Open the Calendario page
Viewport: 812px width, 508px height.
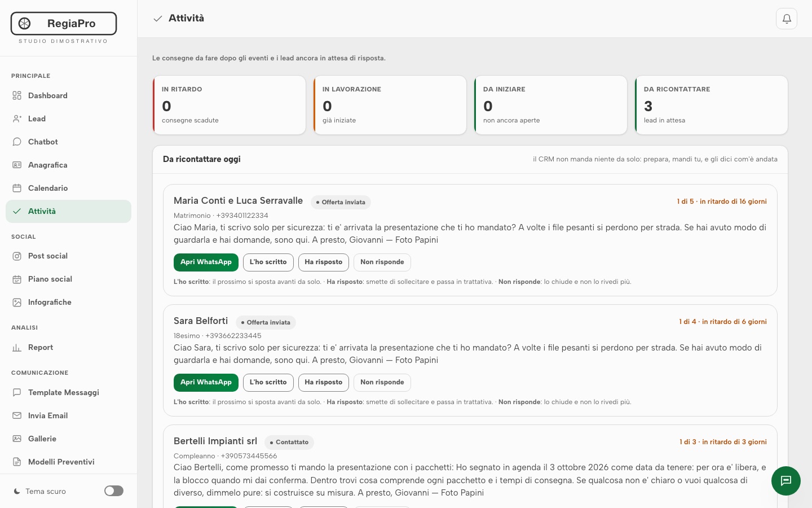point(68,188)
